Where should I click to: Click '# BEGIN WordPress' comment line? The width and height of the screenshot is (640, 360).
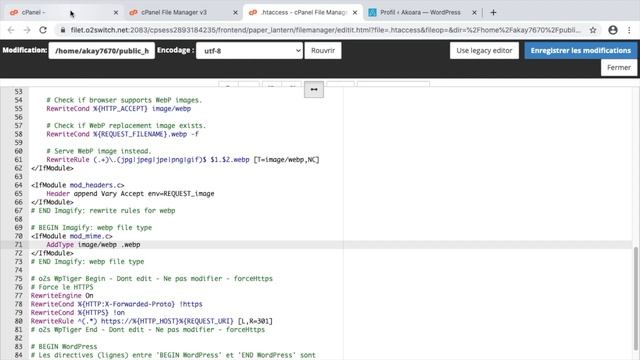click(x=64, y=347)
